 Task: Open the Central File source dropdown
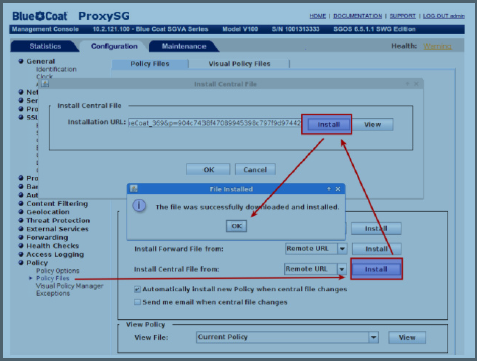342,269
